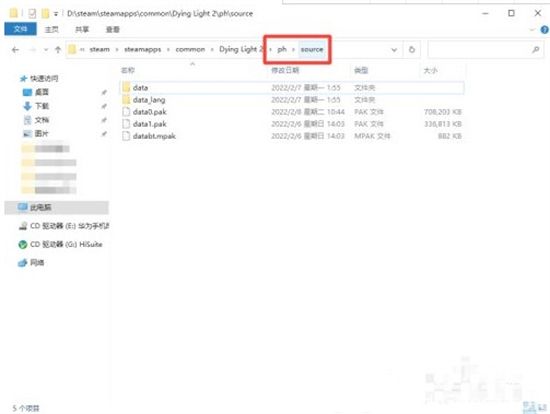Open the recent locations dropdown arrow

pos(46,50)
